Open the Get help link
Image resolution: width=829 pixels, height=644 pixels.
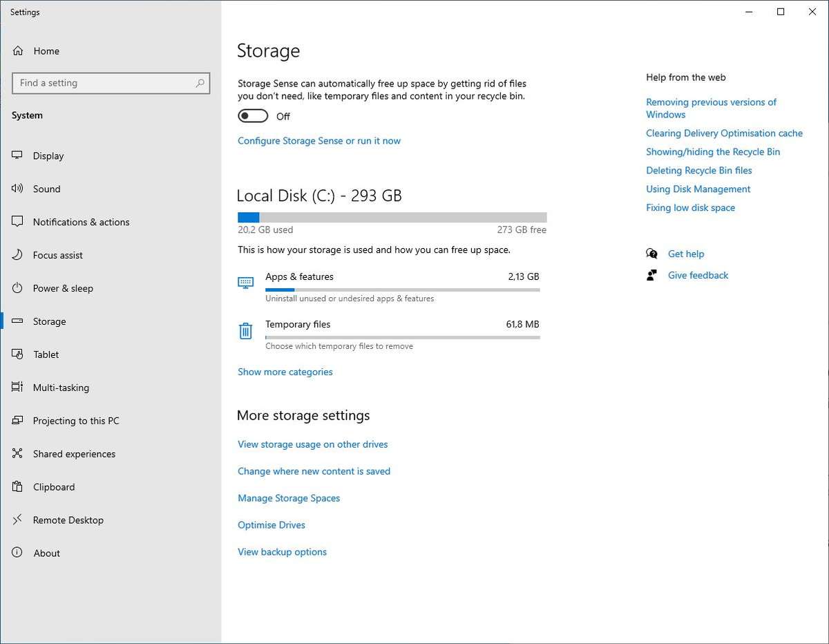click(686, 254)
